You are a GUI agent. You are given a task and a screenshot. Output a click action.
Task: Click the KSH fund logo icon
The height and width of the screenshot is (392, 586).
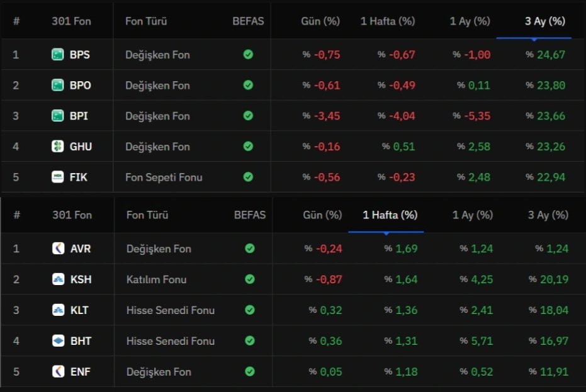(59, 279)
